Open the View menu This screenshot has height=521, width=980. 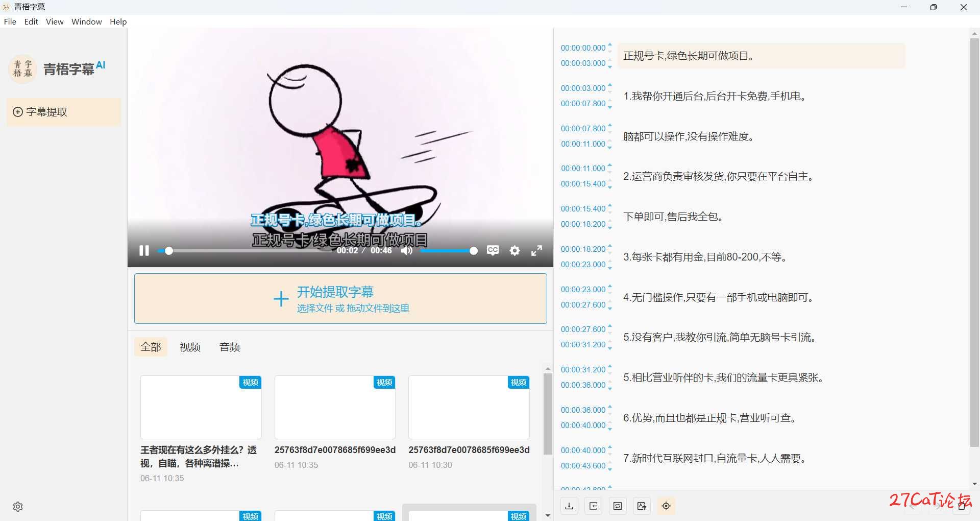pyautogui.click(x=55, y=21)
